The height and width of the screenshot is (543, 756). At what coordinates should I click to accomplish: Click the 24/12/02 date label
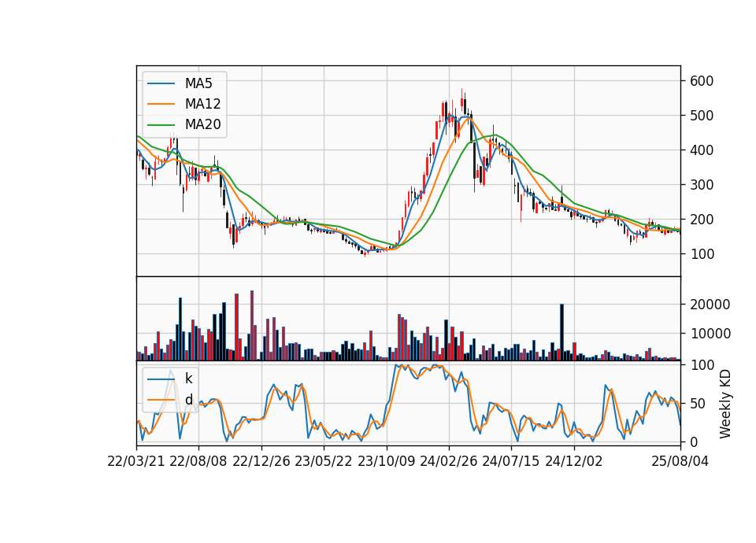[574, 461]
